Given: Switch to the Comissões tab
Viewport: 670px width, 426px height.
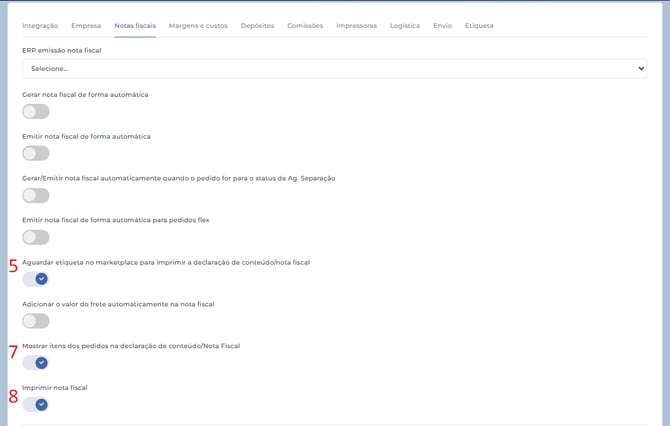Looking at the screenshot, I should click(305, 25).
